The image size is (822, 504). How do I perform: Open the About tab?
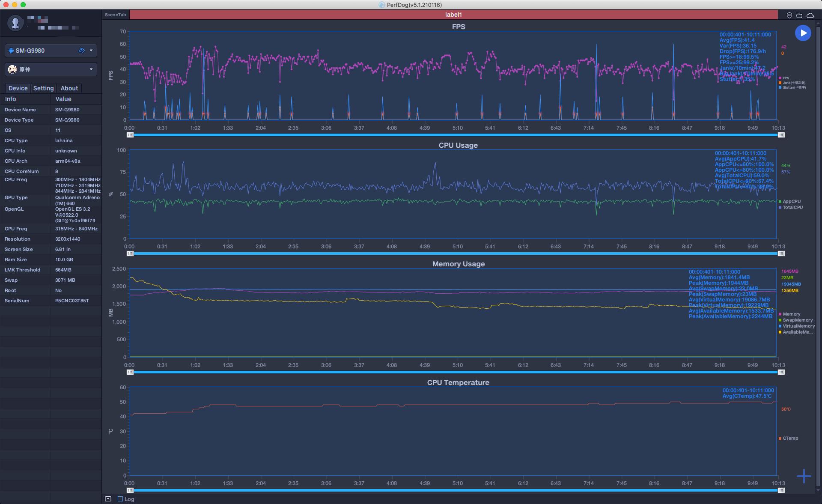click(69, 88)
